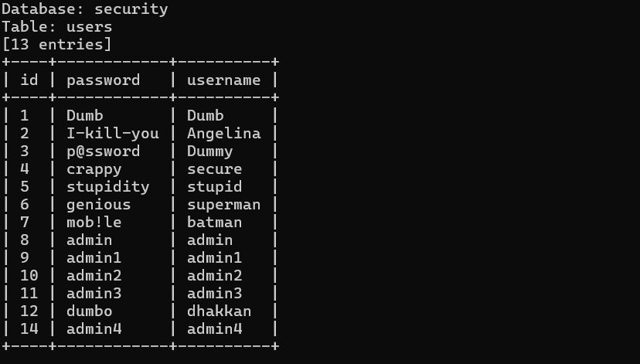Select the password 'crappy'
The image size is (640, 364).
tap(94, 169)
